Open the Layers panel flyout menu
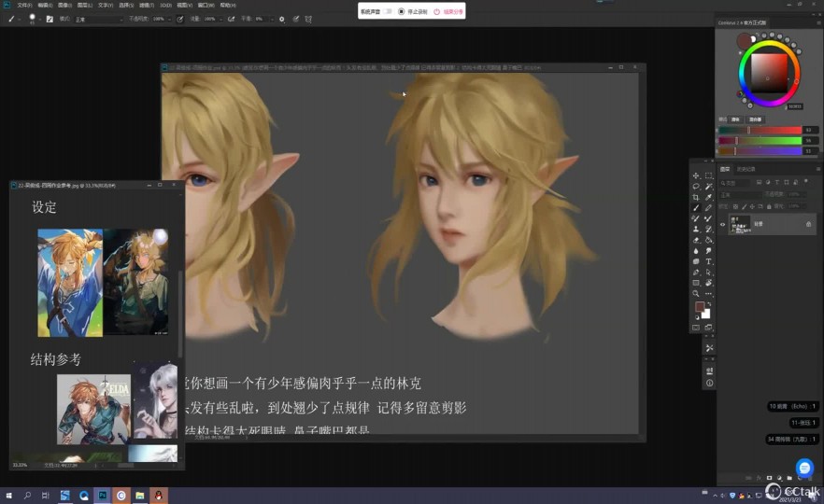The width and height of the screenshot is (824, 504). tap(818, 169)
